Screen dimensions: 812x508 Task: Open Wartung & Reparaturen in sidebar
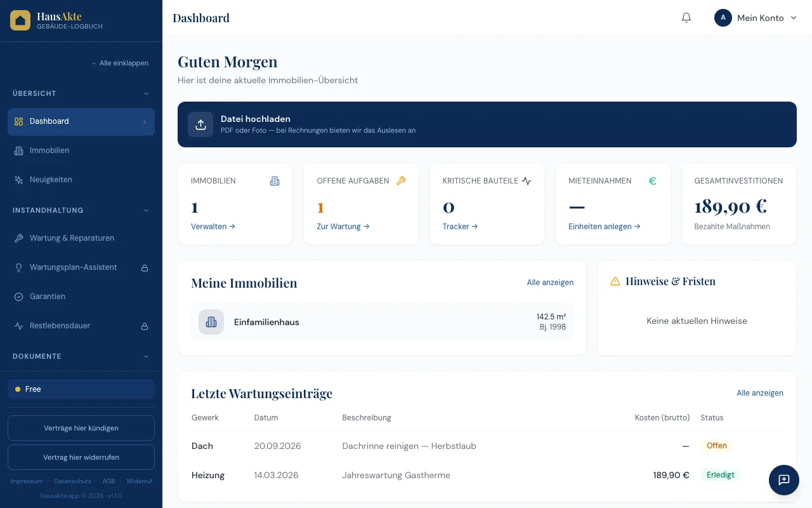coord(81,238)
